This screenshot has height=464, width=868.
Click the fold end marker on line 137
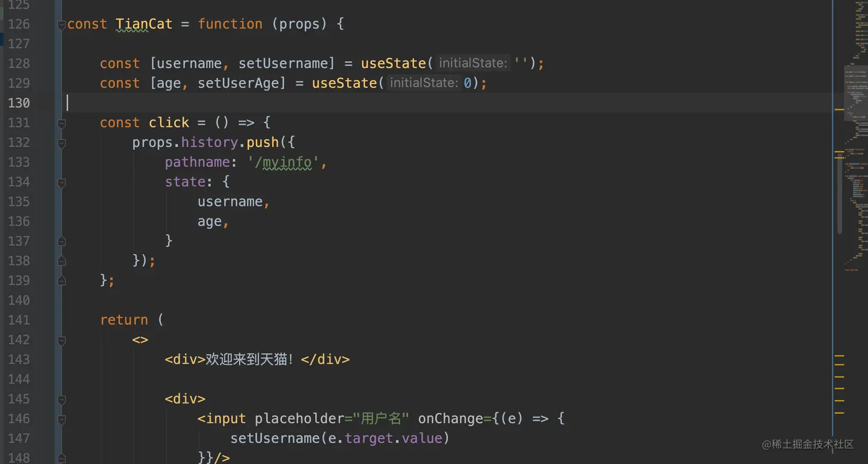pos(61,241)
